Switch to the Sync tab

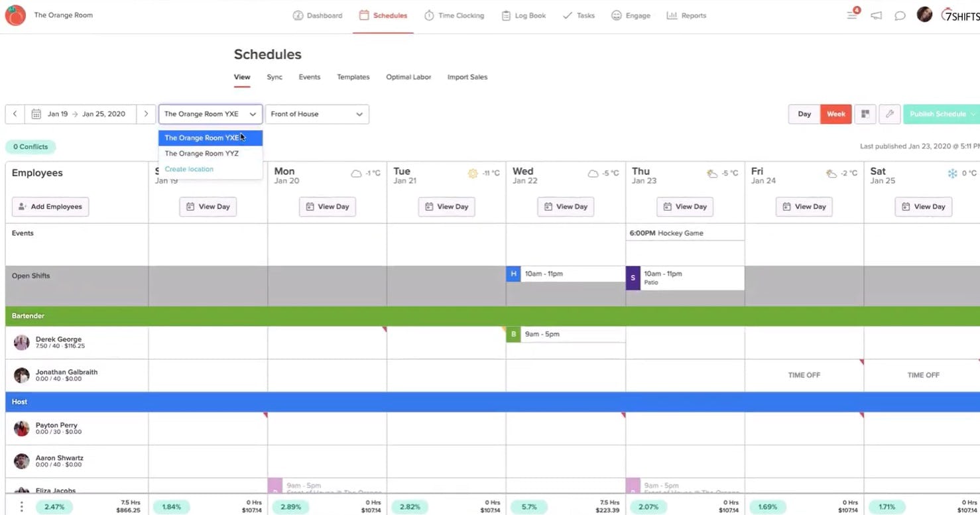point(275,77)
